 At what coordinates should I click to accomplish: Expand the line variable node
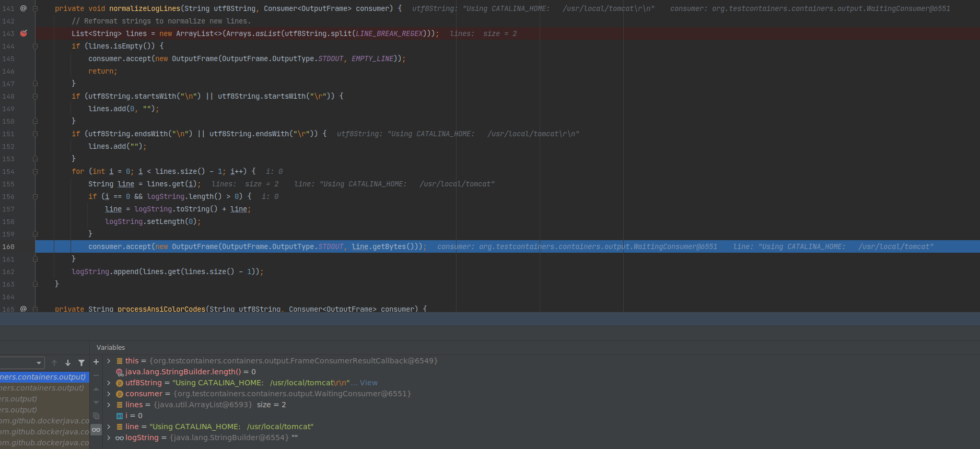[109, 427]
